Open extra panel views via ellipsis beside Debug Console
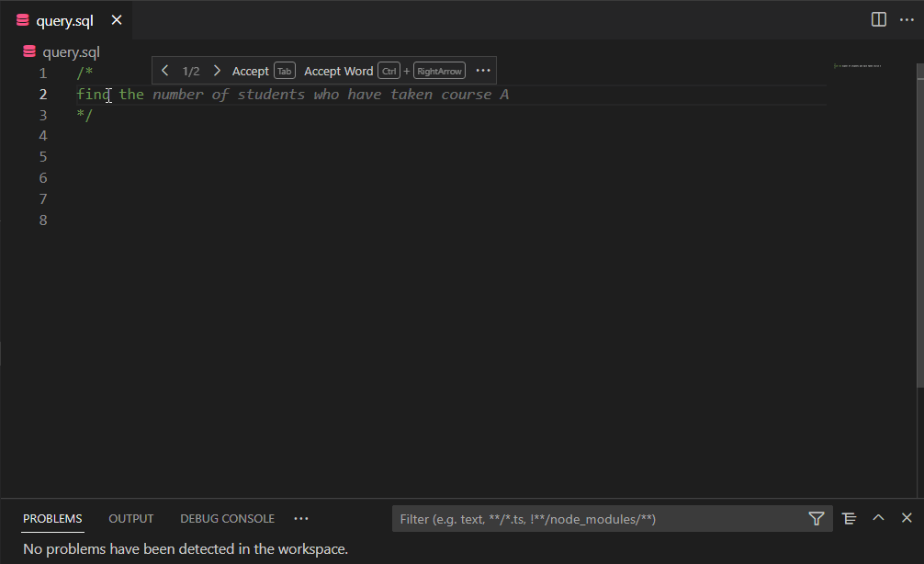 click(x=300, y=519)
